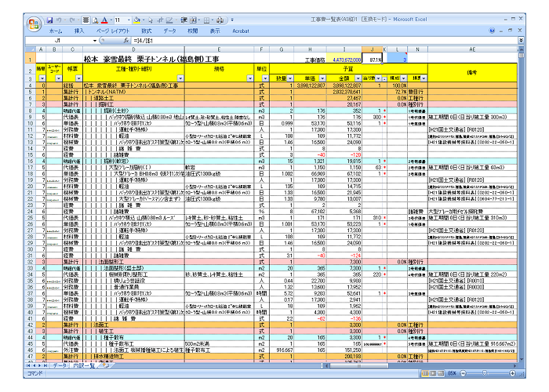The width and height of the screenshot is (549, 392).
Task: Open the Customize Quick Access Toolbar arrow
Action: [232, 20]
